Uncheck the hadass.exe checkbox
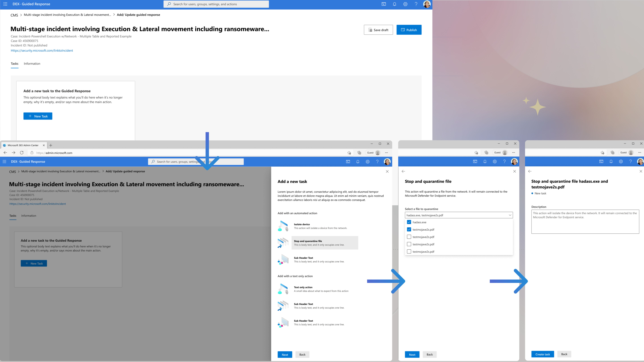Image resolution: width=644 pixels, height=362 pixels. point(409,222)
